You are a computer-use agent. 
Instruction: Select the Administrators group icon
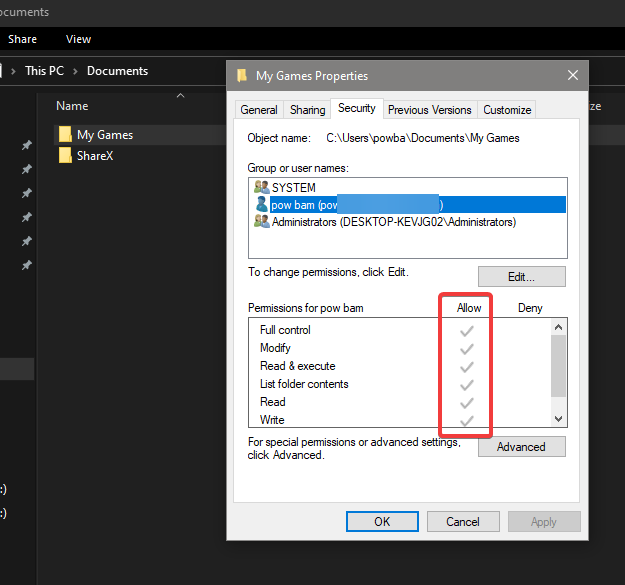(261, 222)
